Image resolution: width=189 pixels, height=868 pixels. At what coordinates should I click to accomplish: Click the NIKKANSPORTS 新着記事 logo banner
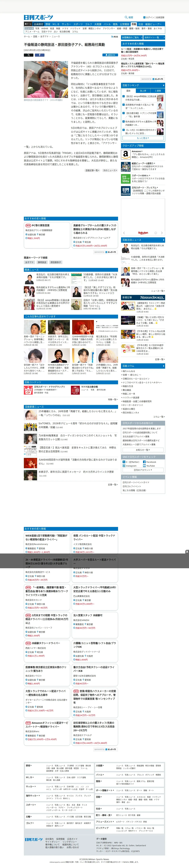[x=152, y=298]
